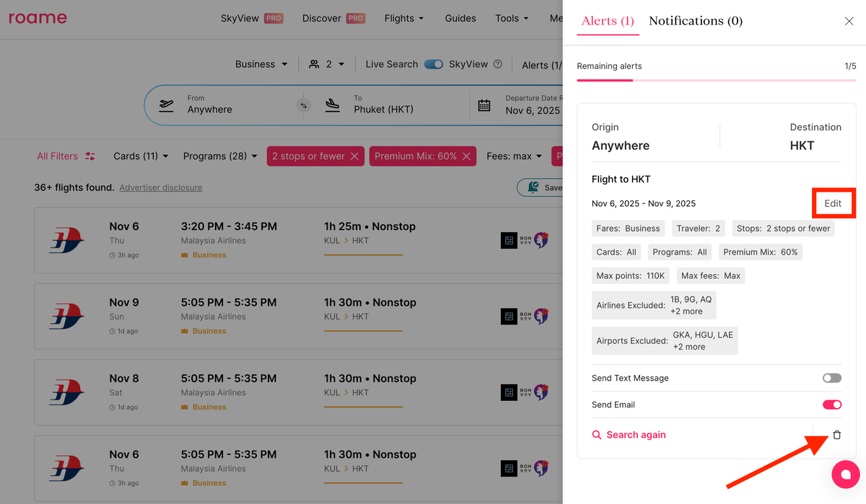Toggle the Live Search SkyView switch
Screen dimensions: 866x504
click(x=434, y=64)
